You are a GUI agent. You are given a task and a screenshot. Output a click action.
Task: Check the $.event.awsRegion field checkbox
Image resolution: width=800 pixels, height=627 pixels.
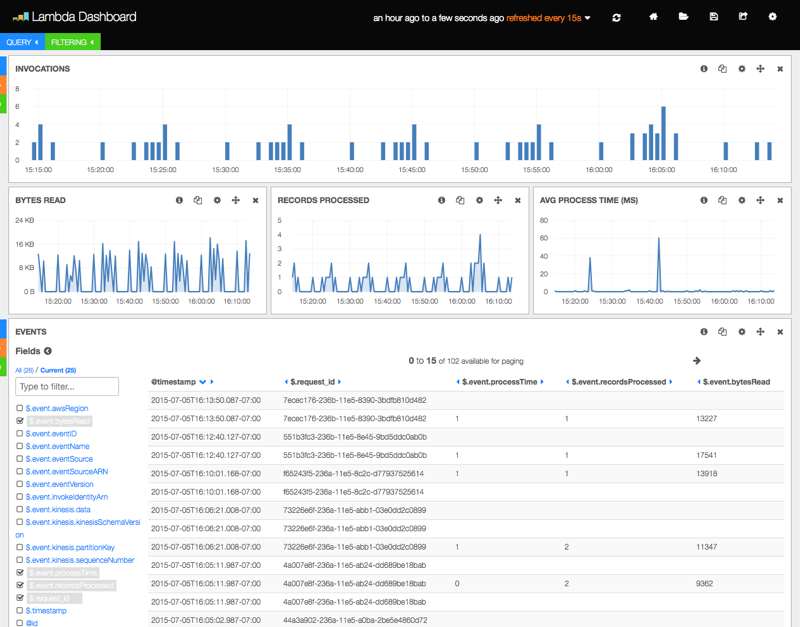tap(18, 409)
